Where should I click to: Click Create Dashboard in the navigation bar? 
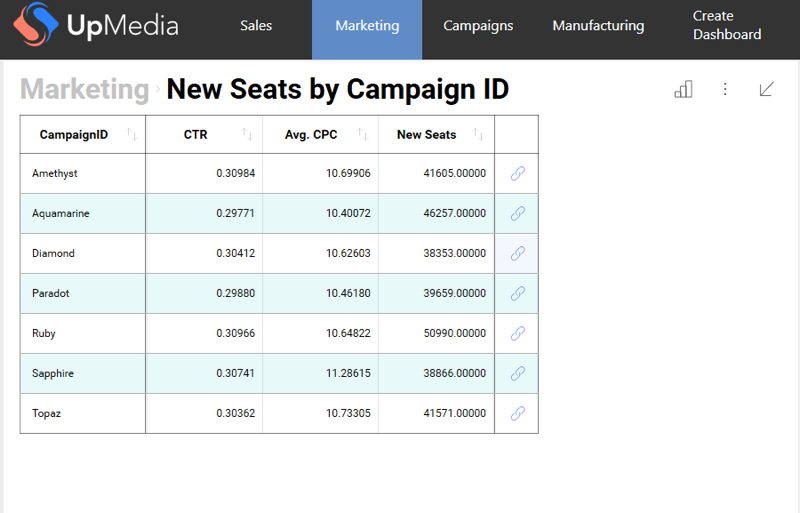727,26
